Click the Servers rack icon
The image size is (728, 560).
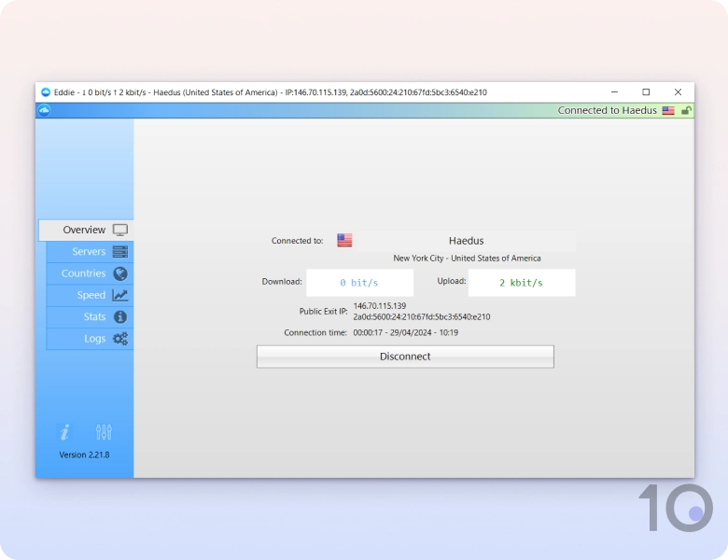coord(120,252)
